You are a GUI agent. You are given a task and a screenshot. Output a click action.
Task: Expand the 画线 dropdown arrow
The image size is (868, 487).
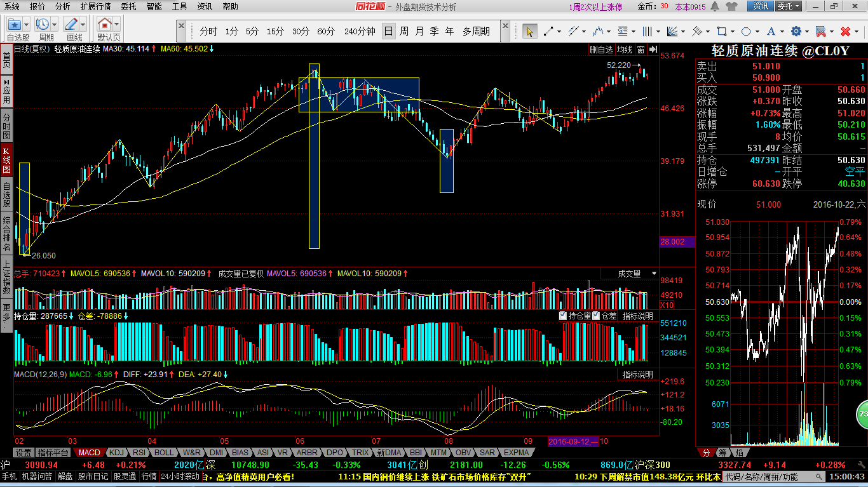click(x=83, y=25)
